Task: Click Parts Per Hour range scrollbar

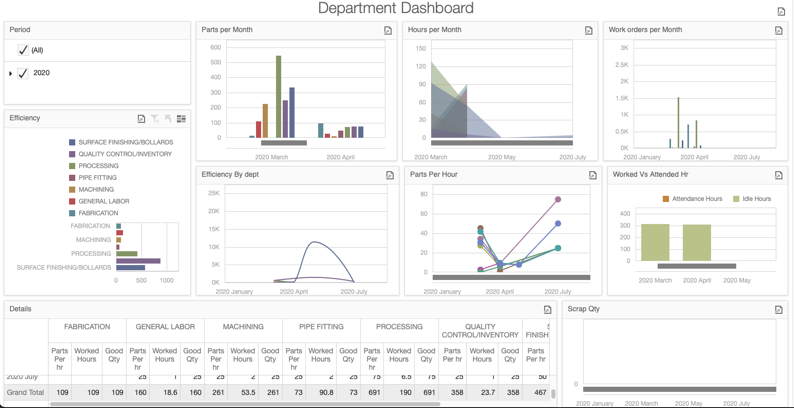Action: [x=511, y=277]
